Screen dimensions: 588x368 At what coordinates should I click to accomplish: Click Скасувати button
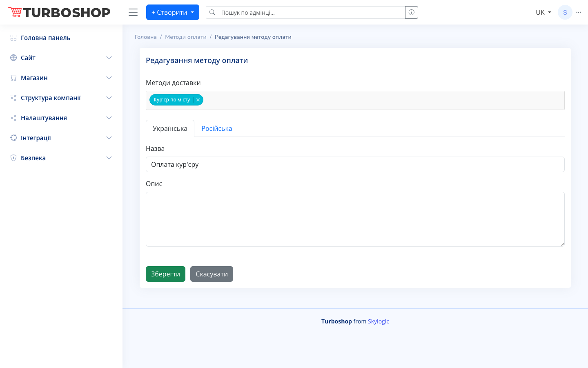[x=212, y=274]
